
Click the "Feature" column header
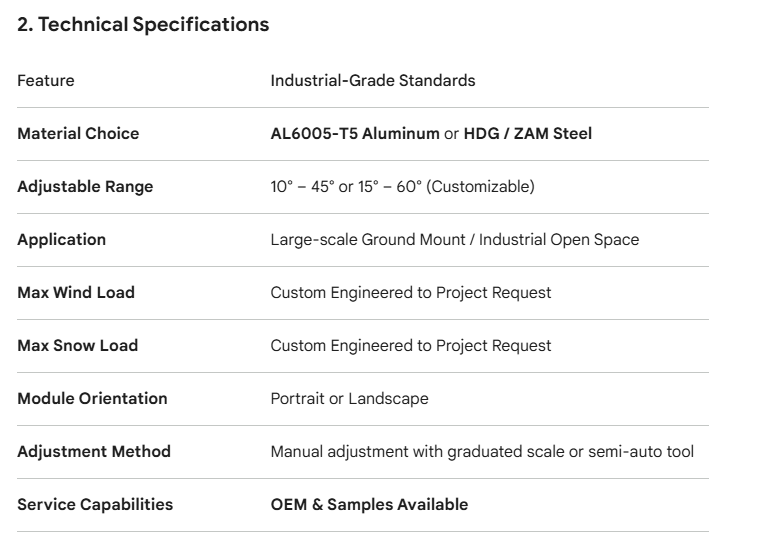coord(46,80)
